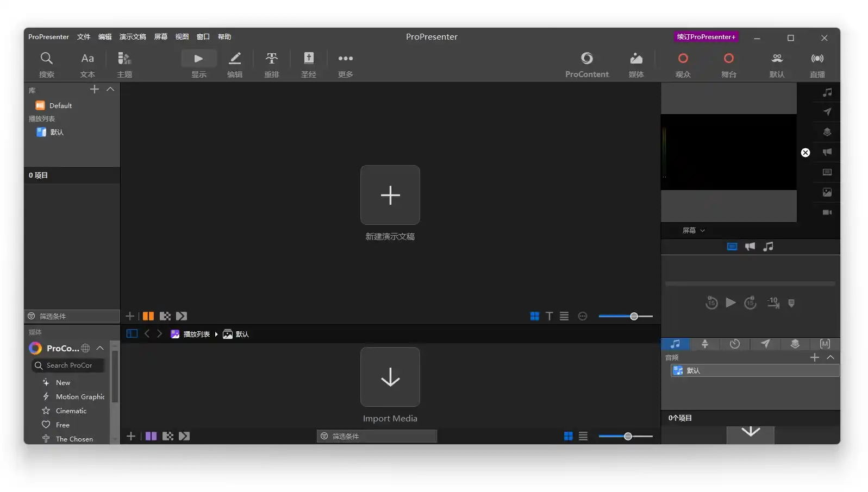The image size is (868, 492).
Task: Focus the media bin 筛选条件 filter field
Action: (x=377, y=436)
